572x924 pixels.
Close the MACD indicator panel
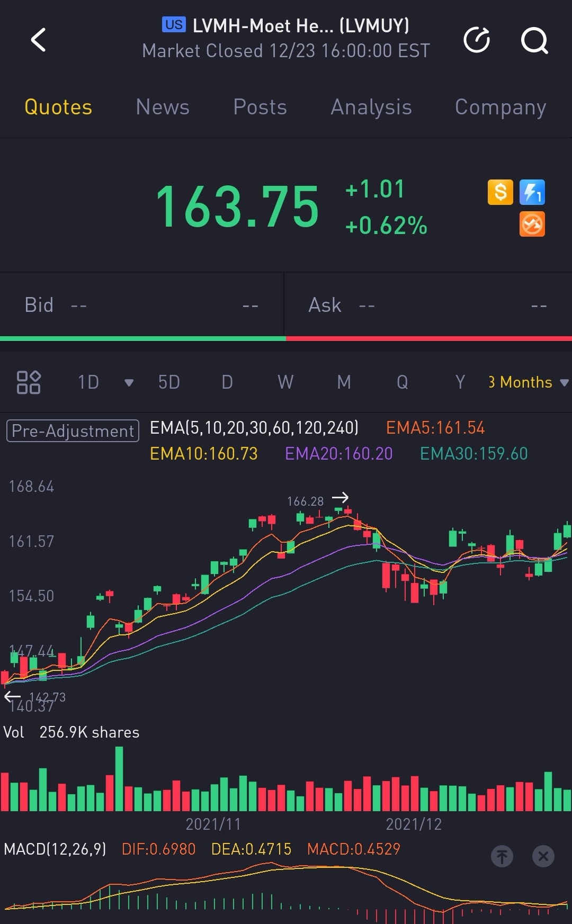[x=543, y=856]
